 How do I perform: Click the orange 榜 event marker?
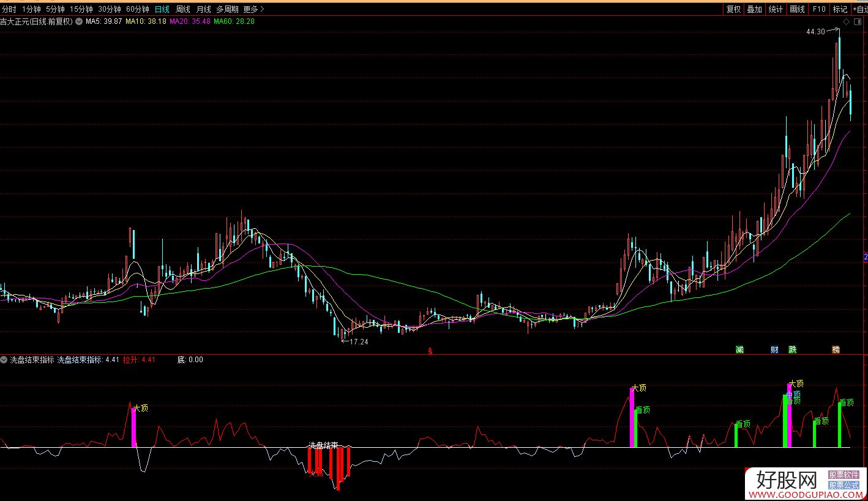[836, 350]
